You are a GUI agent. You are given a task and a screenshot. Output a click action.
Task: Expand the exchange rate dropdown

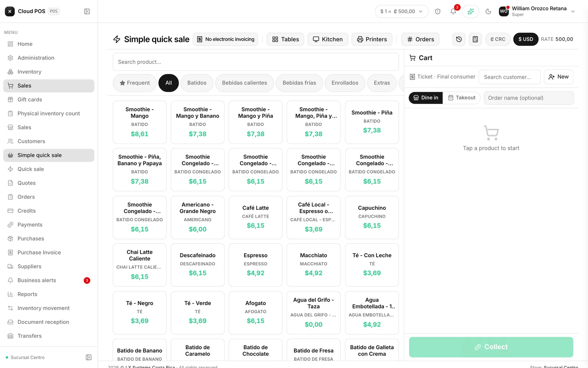pyautogui.click(x=402, y=11)
